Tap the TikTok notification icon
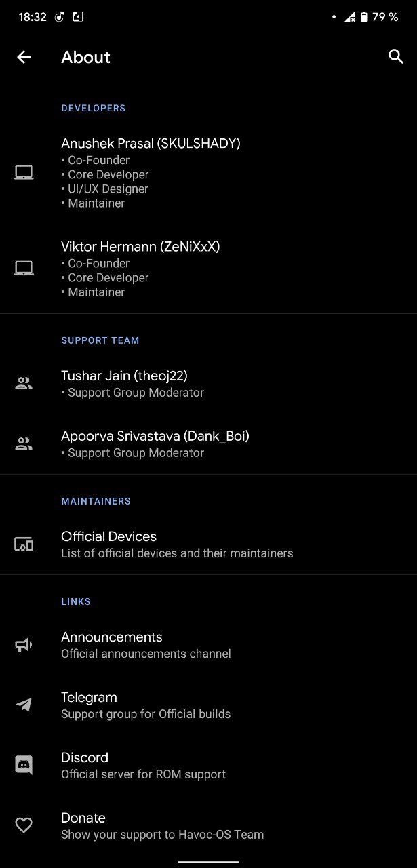This screenshot has height=868, width=417. [60, 17]
